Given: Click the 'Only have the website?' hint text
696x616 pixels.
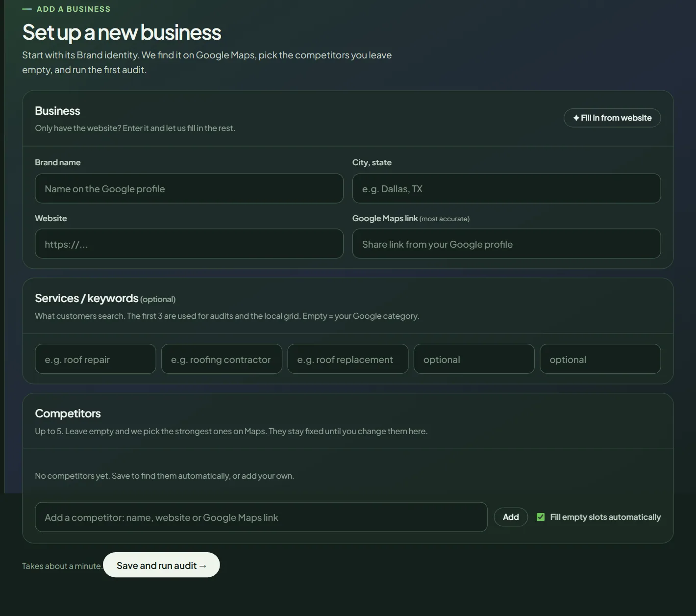Looking at the screenshot, I should [x=135, y=128].
